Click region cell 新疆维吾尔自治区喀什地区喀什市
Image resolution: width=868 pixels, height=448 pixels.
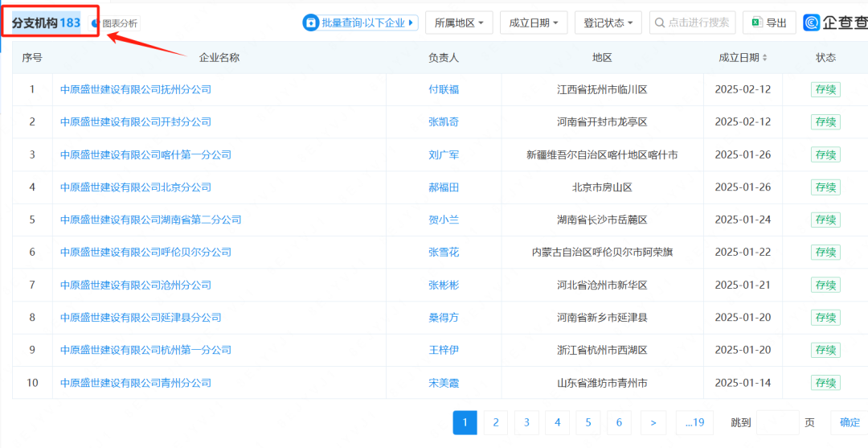[x=602, y=154]
